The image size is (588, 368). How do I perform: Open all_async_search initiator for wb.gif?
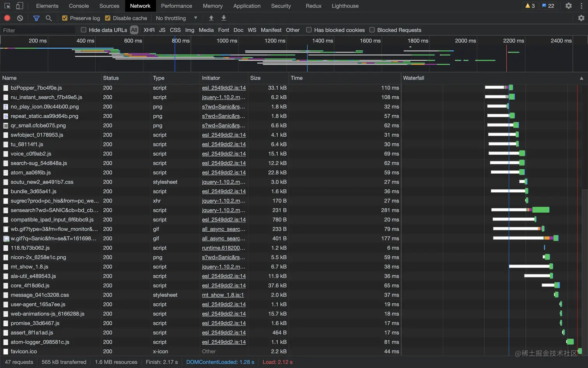pyautogui.click(x=224, y=229)
